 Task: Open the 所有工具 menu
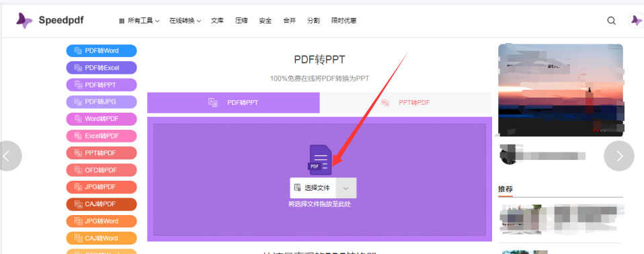click(139, 21)
